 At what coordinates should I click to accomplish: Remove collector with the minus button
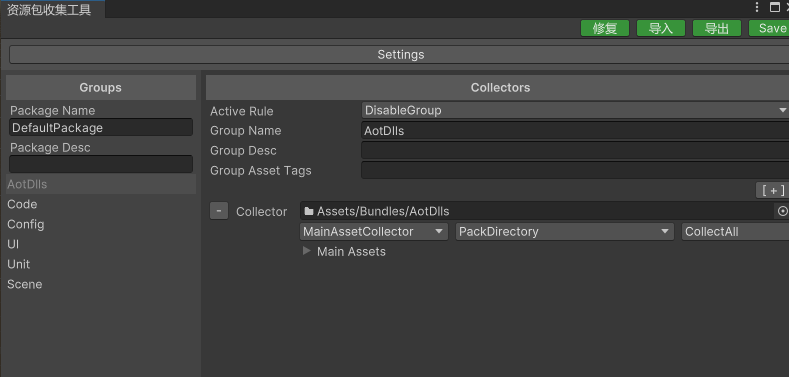click(219, 211)
